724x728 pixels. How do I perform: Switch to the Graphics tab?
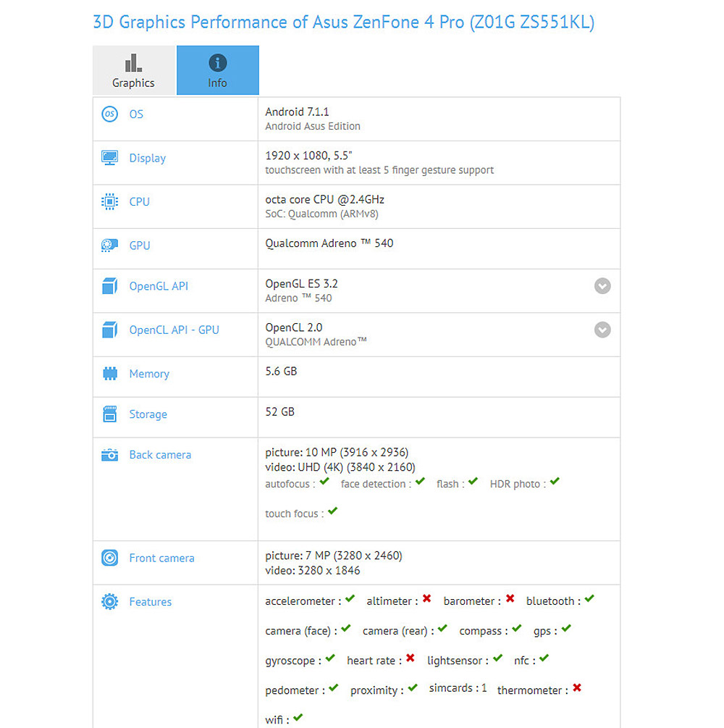[133, 70]
